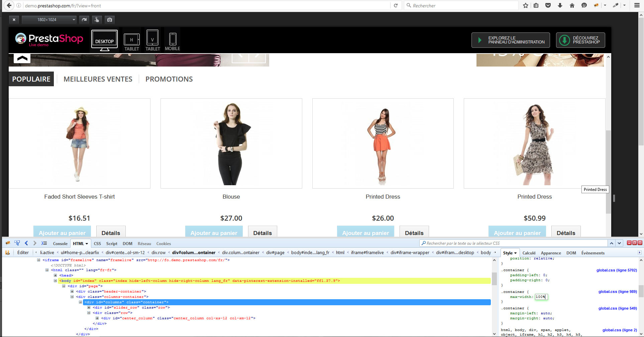Screen dimensions: 644x337
Task: Click the Firebug bug icon in browser toolbar
Action: click(x=596, y=5)
